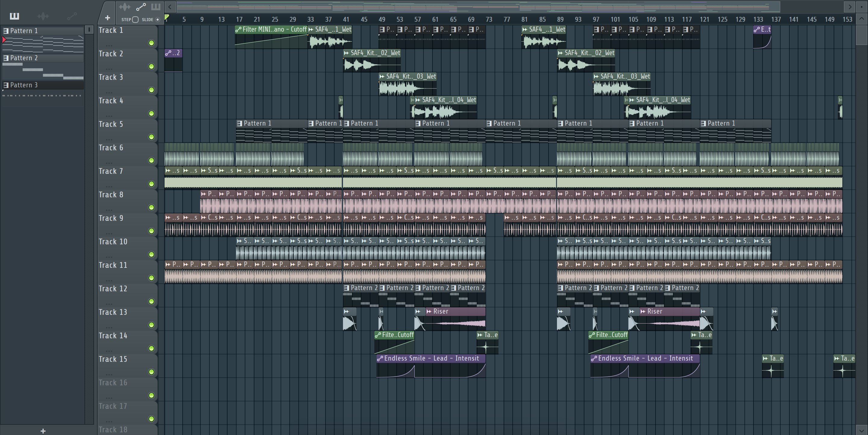Viewport: 868px width, 435px height.
Task: Open the first Filte..Cutoff clip menu on Track 14
Action: (378, 335)
